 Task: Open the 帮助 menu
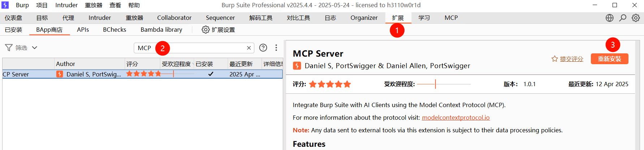click(134, 5)
